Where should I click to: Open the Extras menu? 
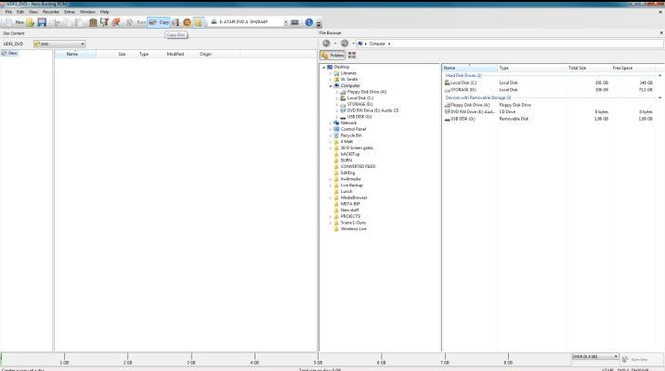click(x=70, y=12)
